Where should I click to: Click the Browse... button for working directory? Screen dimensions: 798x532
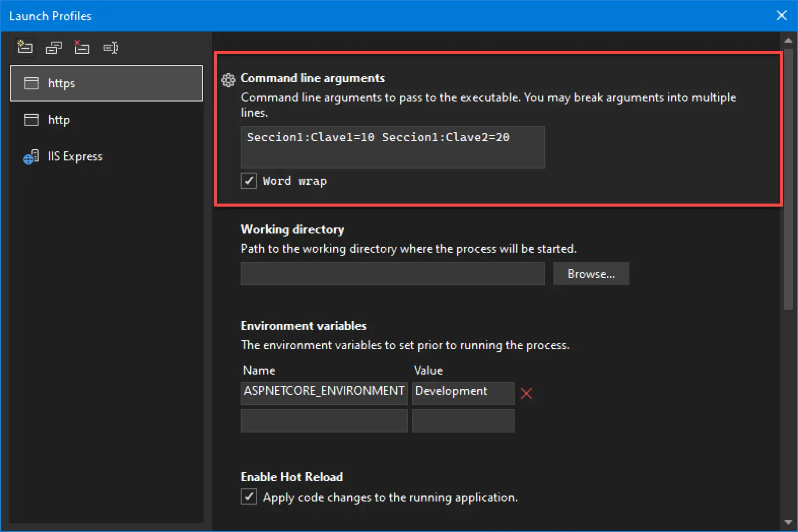[x=591, y=274]
